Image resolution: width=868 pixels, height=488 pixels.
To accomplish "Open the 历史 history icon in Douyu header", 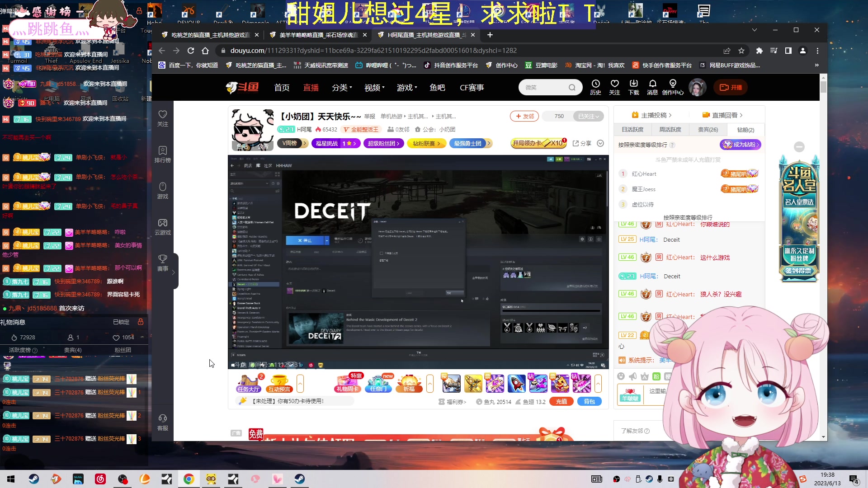I will 595,87.
